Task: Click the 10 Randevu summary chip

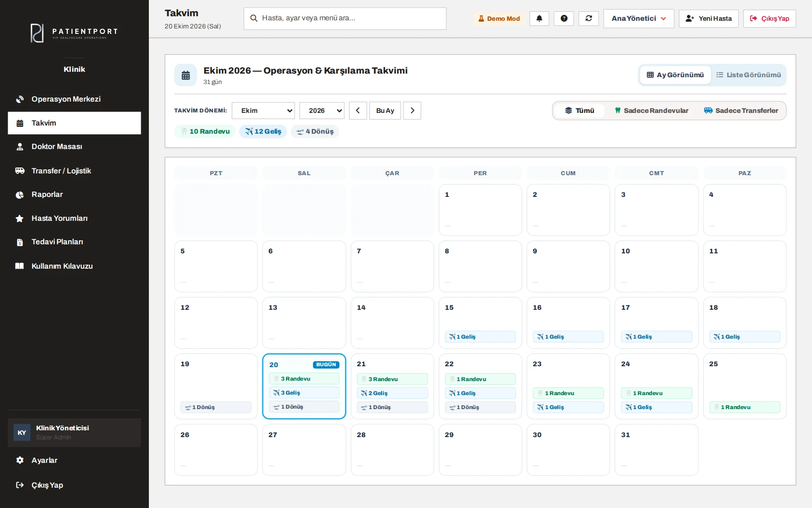Action: (x=205, y=131)
